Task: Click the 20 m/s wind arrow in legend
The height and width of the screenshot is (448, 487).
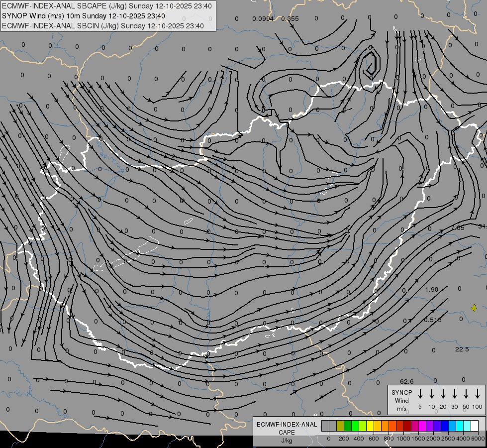Action: (x=443, y=394)
